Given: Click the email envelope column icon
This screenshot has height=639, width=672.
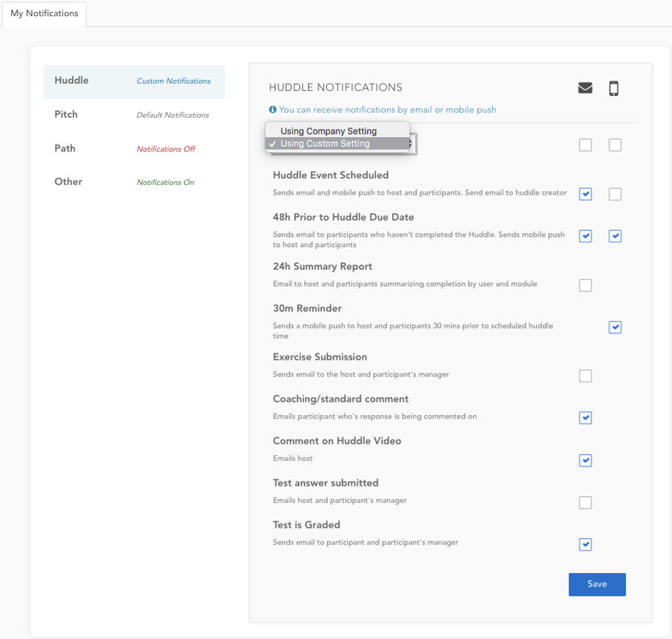Looking at the screenshot, I should (x=585, y=88).
